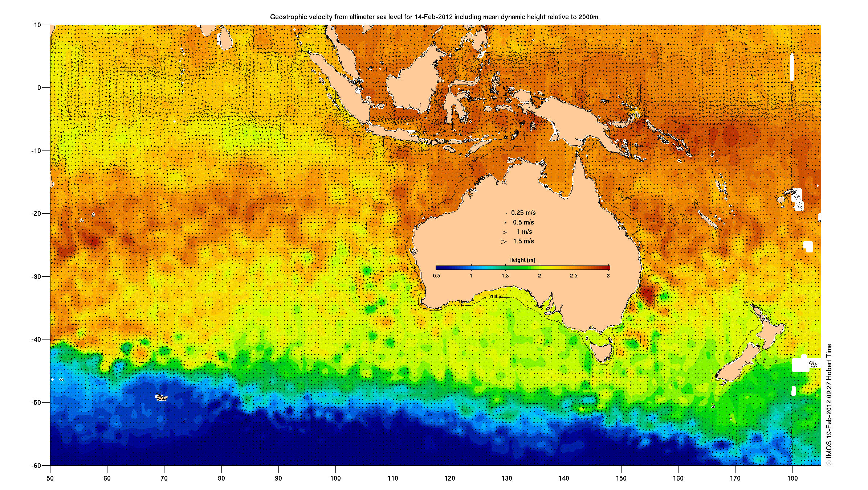
Task: Click longitude axis label 120
Action: coord(450,478)
